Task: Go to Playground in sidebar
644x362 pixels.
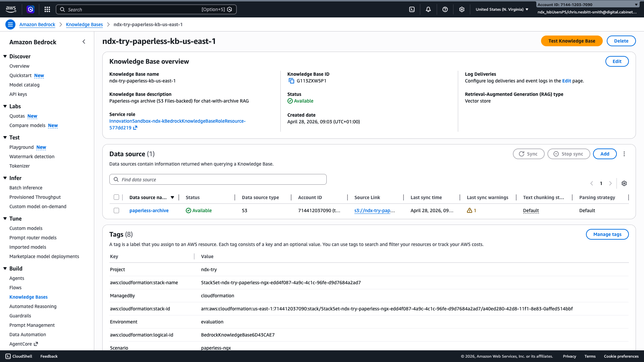Action: (21, 147)
